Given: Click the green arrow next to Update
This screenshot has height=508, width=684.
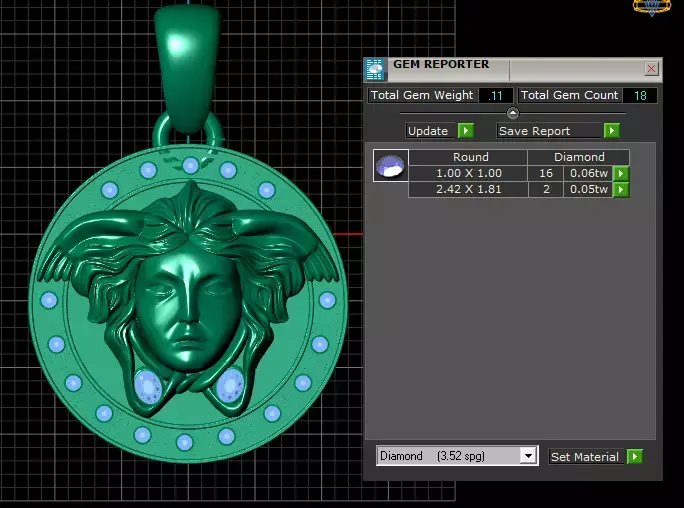Looking at the screenshot, I should point(466,130).
